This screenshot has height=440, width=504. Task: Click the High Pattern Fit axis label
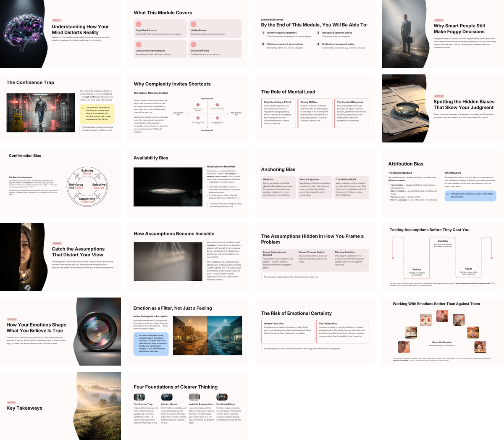[x=207, y=99]
